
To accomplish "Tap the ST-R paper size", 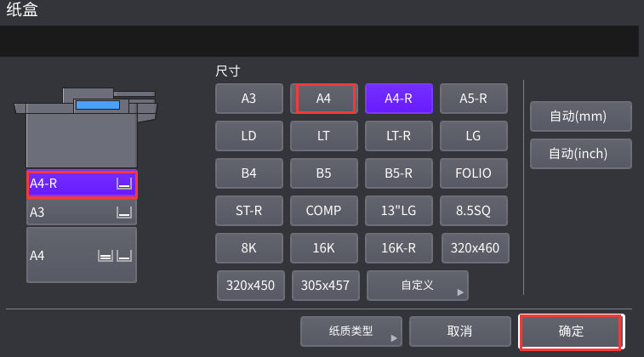I will click(x=248, y=210).
